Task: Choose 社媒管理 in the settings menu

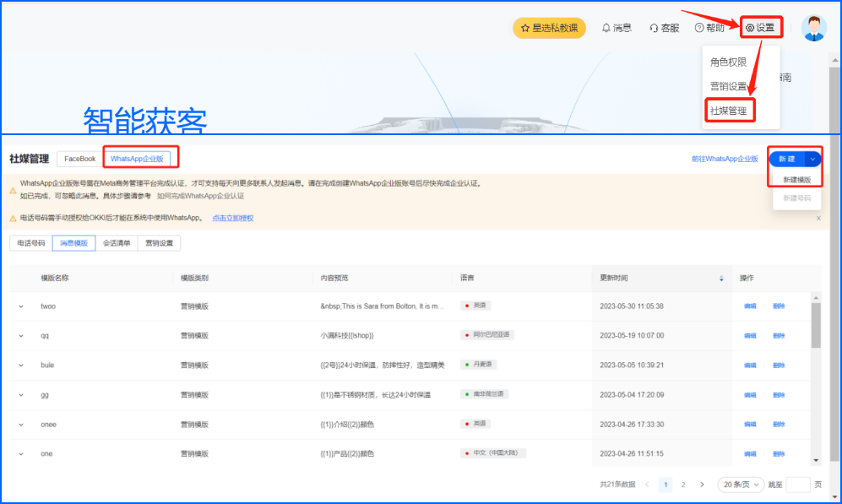Action: point(728,111)
